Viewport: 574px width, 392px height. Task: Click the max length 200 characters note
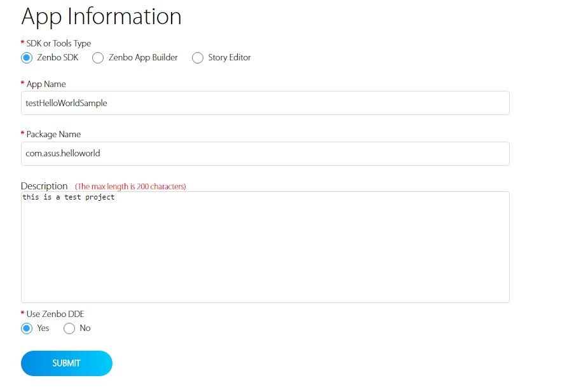(130, 187)
